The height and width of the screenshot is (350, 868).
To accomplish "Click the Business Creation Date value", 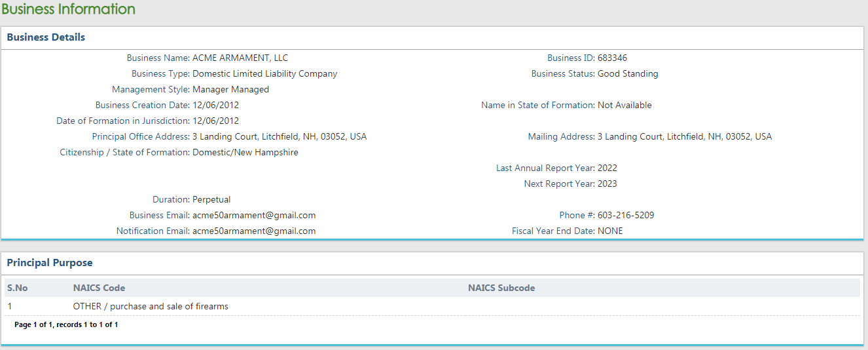I will [x=215, y=105].
